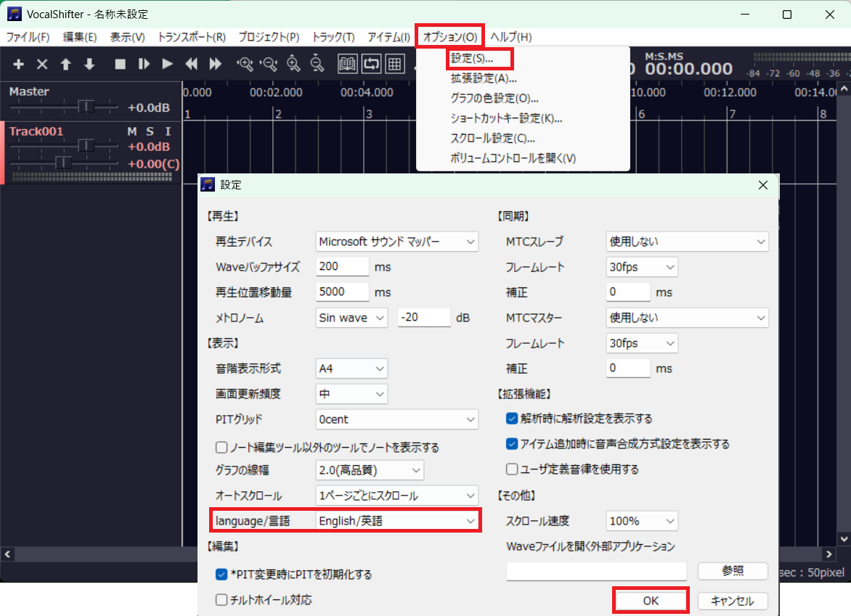
Task: Enable チルトホイール対応 checkbox
Action: coord(221,600)
